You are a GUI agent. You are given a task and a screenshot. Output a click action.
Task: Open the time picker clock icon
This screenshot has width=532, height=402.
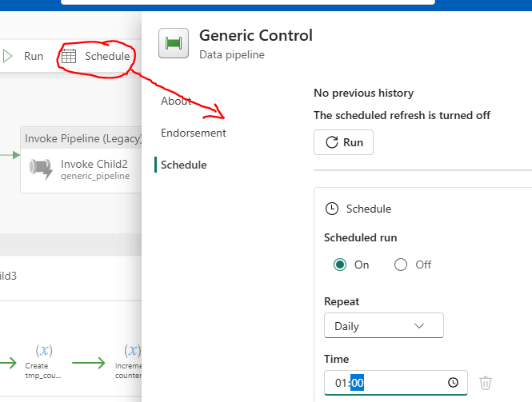[x=453, y=383]
